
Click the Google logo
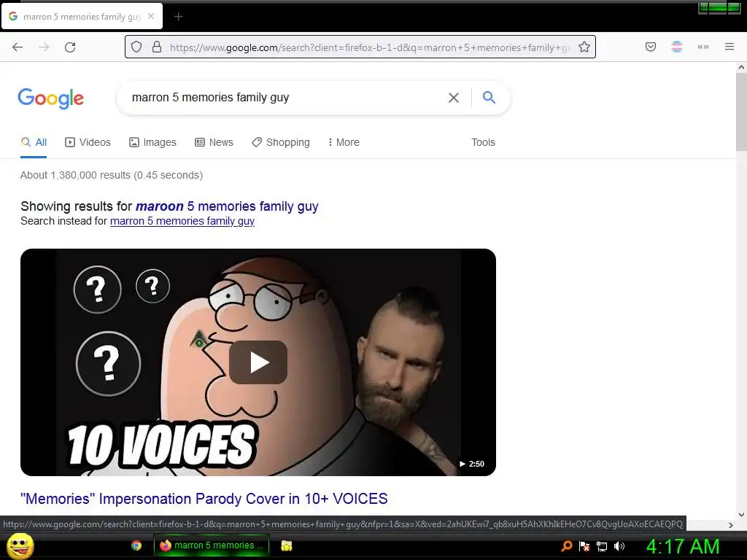click(x=51, y=98)
